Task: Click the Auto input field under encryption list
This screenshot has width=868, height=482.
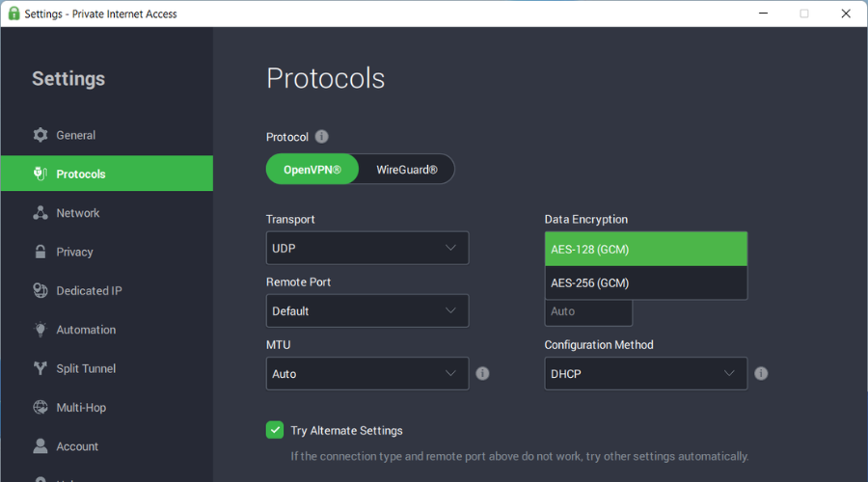Action: tap(588, 312)
